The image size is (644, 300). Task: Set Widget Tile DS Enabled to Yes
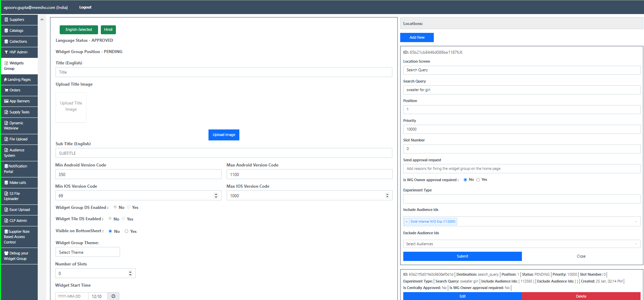123,218
